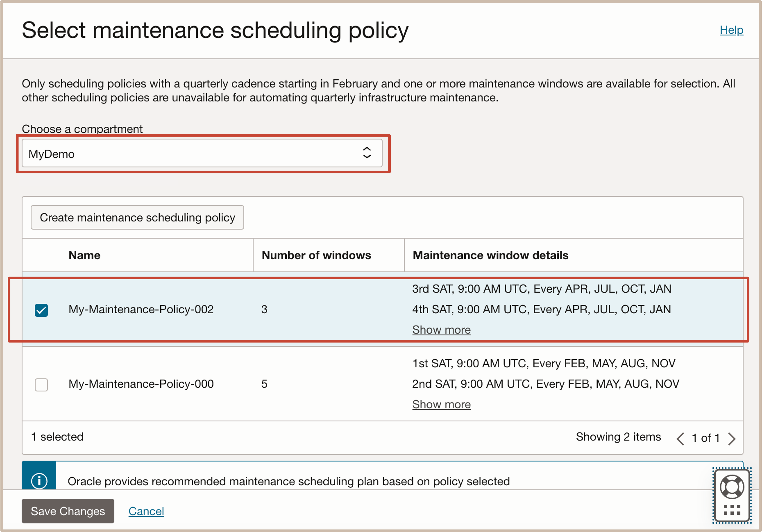Select the My-Maintenance-Policy-000 row name
This screenshot has height=532, width=762.
click(141, 384)
